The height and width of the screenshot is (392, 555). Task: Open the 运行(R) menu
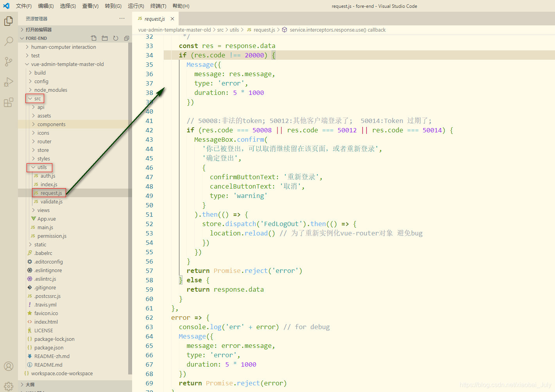click(136, 6)
